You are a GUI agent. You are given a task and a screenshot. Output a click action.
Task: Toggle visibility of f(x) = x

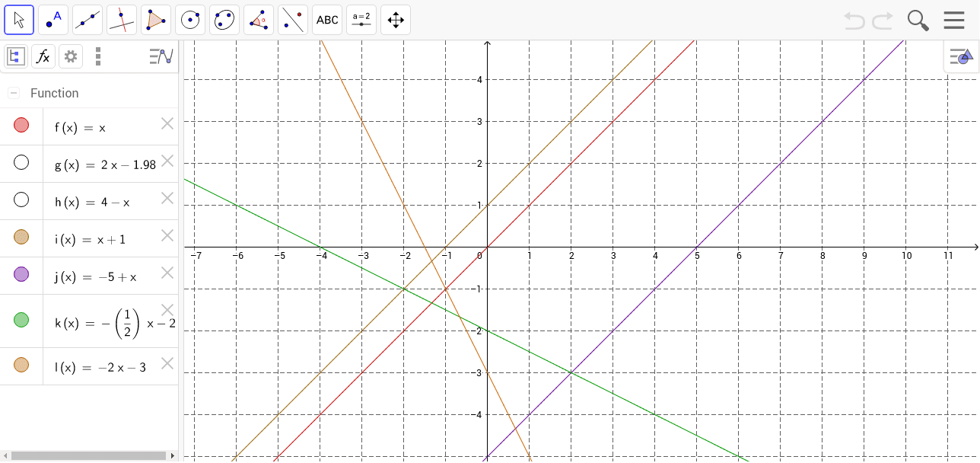click(x=21, y=125)
